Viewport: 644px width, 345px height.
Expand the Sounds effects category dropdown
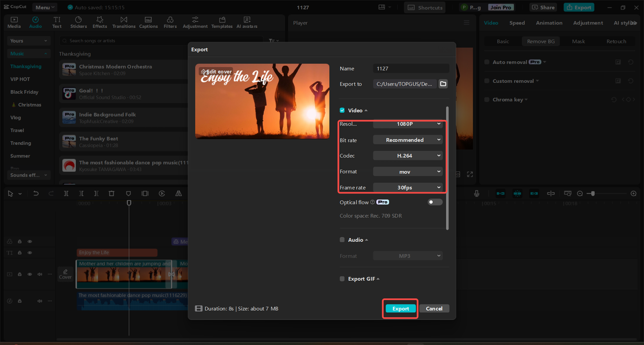[29, 175]
